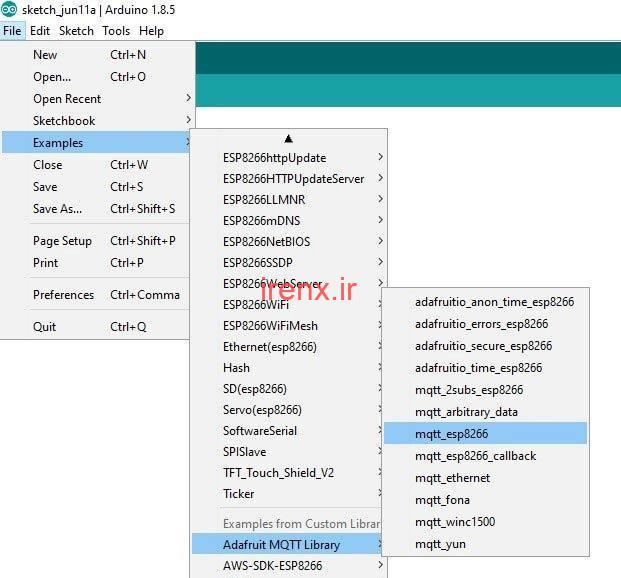Open the Tools menu

116,31
